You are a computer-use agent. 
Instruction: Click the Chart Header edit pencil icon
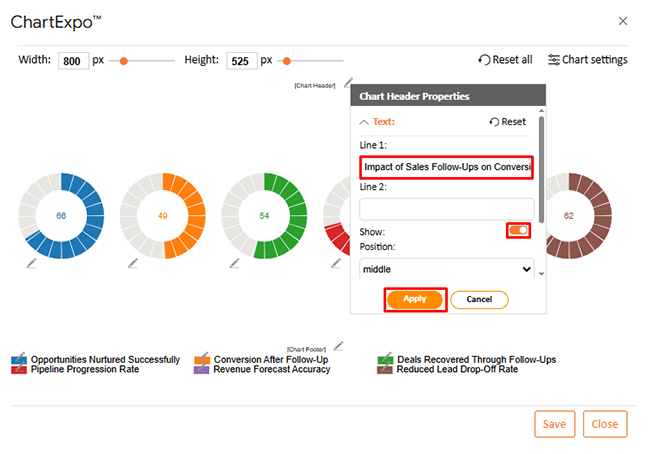point(348,83)
